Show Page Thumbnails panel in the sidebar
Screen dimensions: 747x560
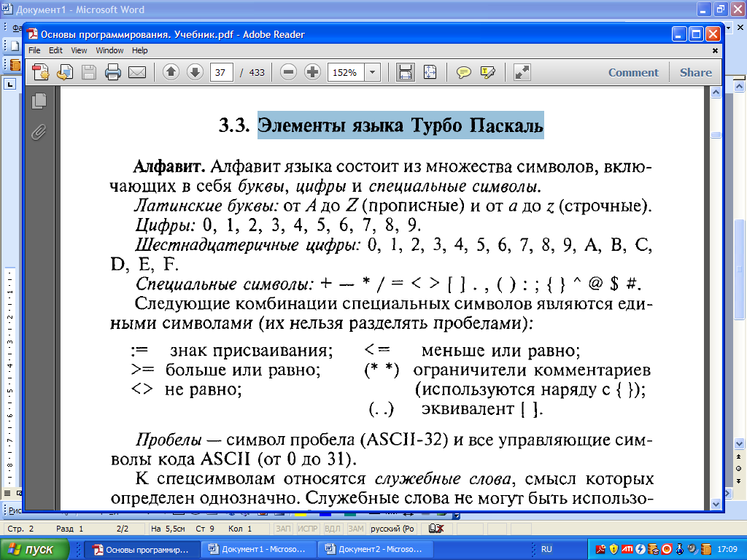click(39, 101)
